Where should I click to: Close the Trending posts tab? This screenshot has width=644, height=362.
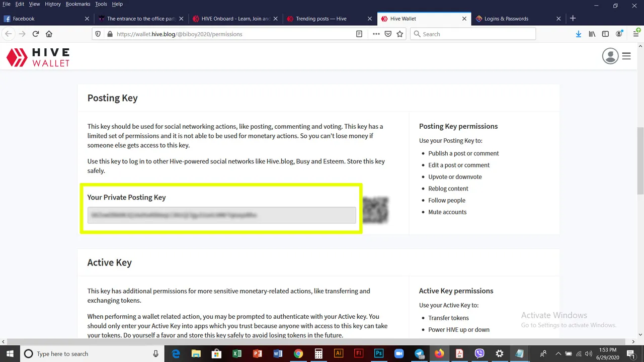(x=370, y=19)
